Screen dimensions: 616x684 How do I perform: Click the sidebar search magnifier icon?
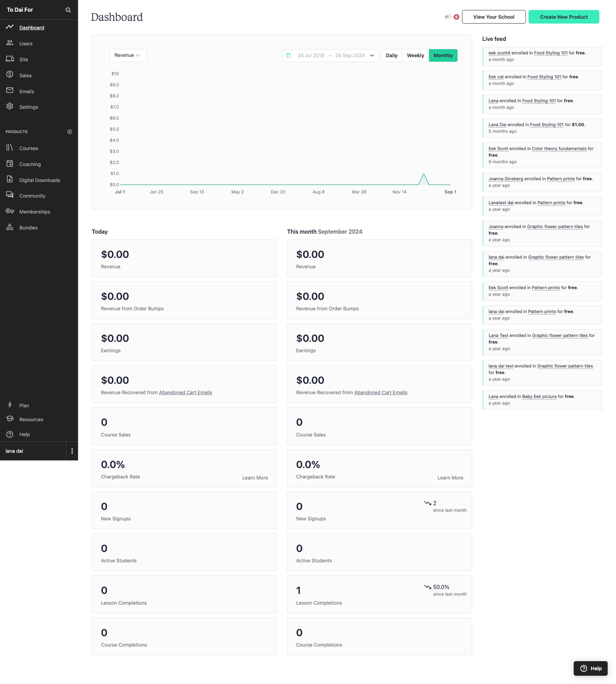(68, 10)
